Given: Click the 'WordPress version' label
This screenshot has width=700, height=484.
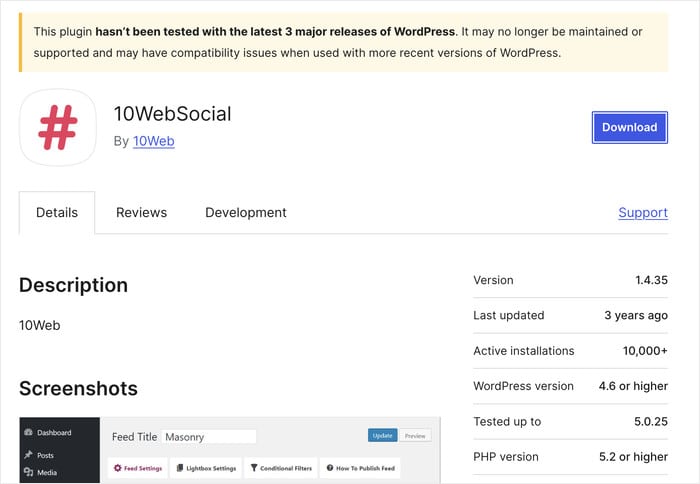Looking at the screenshot, I should tap(523, 386).
